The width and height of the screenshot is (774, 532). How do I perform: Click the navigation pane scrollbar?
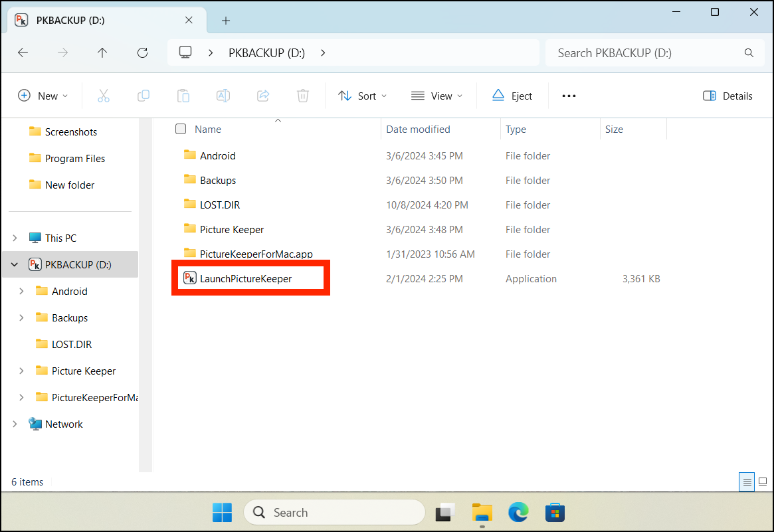[x=145, y=295]
